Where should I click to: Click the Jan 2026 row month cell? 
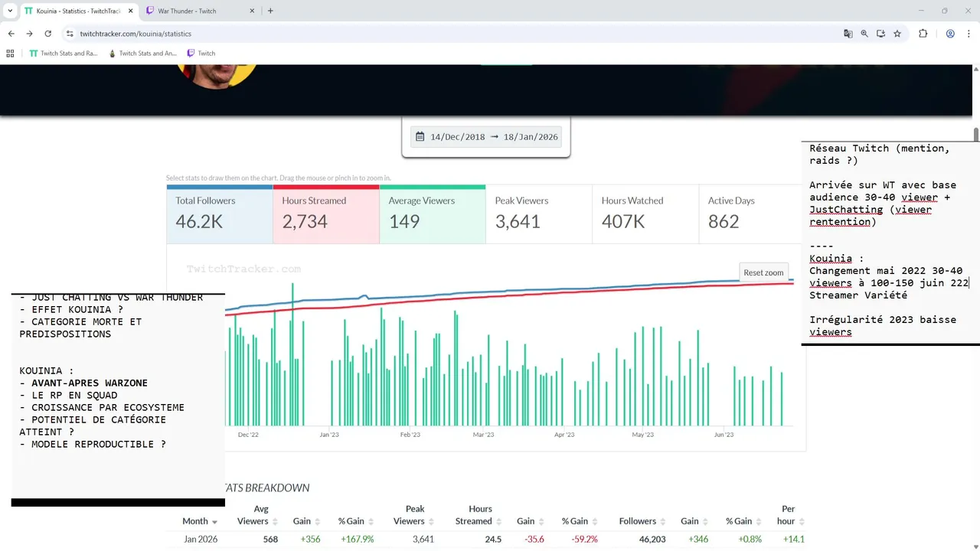[201, 539]
